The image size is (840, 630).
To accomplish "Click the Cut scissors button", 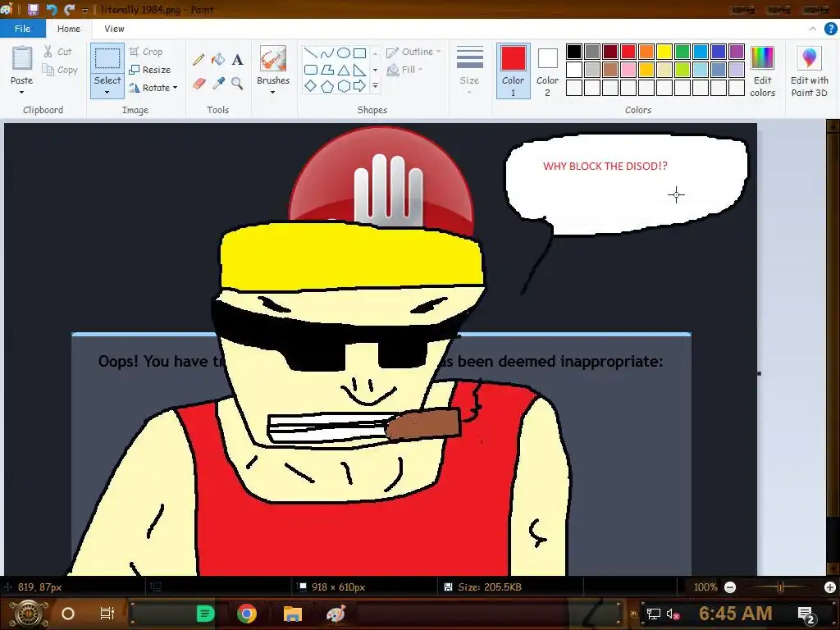I will point(57,52).
